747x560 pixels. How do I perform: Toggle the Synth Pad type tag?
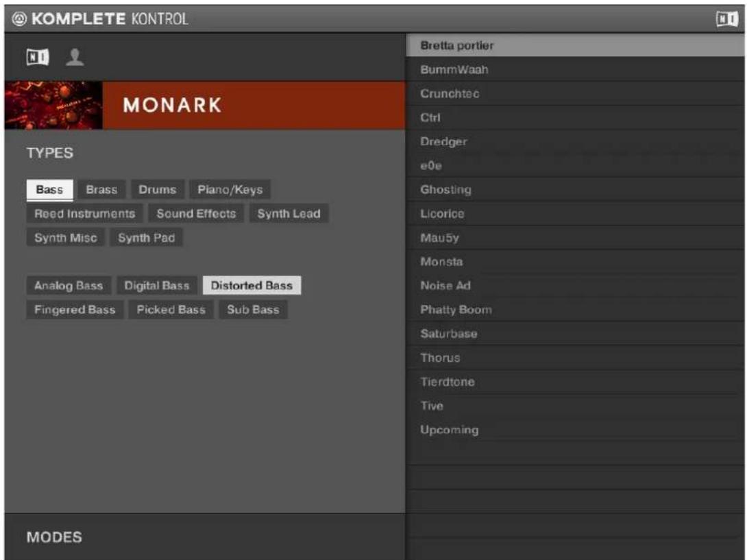click(146, 237)
